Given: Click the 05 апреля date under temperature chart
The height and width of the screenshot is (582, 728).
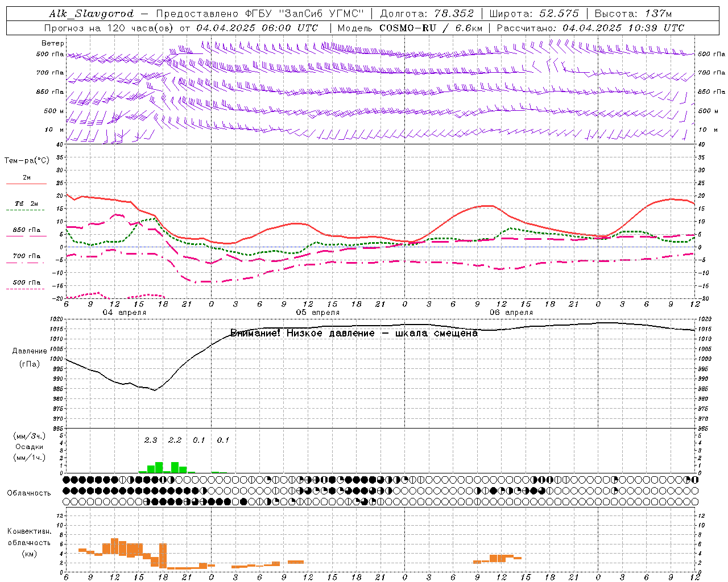Looking at the screenshot, I should click(317, 313).
